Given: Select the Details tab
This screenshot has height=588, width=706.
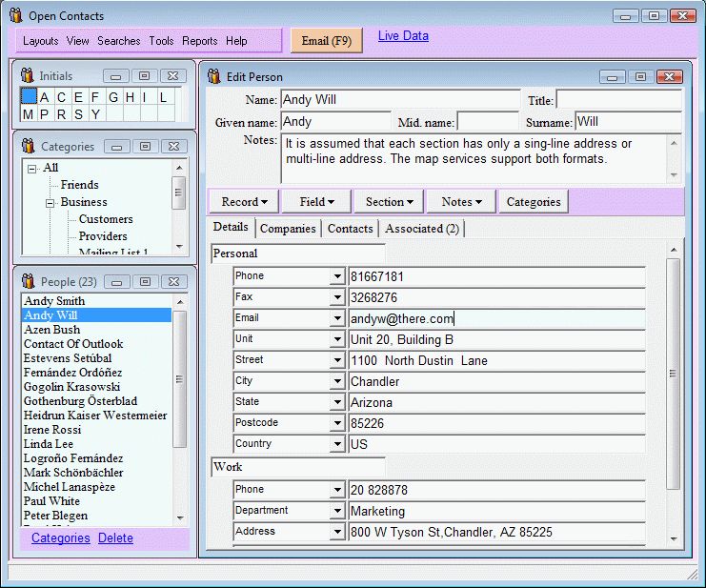Looking at the screenshot, I should tap(231, 227).
